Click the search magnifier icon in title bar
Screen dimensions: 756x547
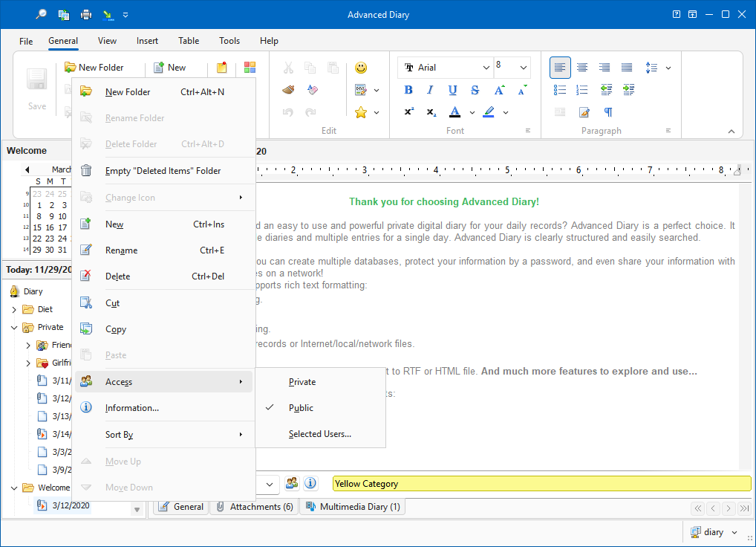click(x=41, y=14)
